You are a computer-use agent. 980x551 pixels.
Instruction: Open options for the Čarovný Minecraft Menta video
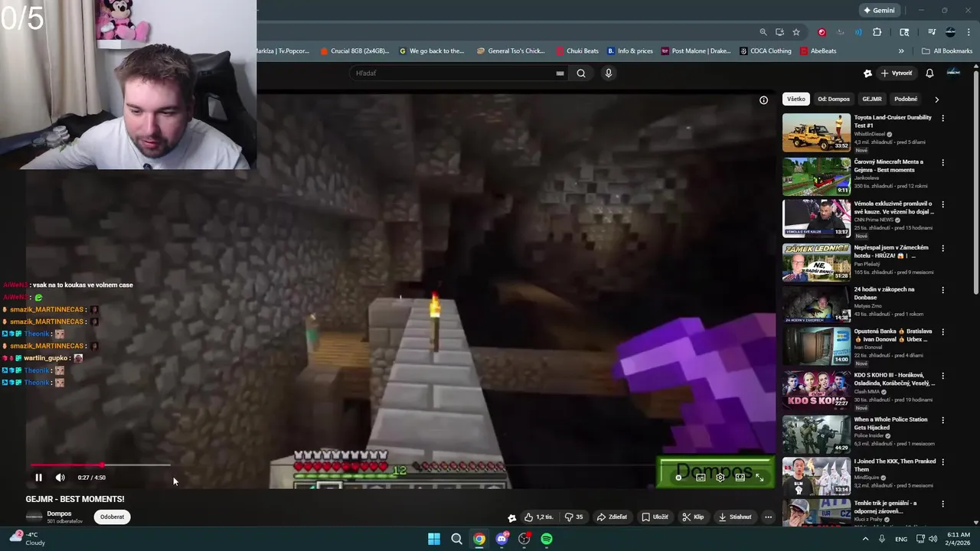point(942,163)
